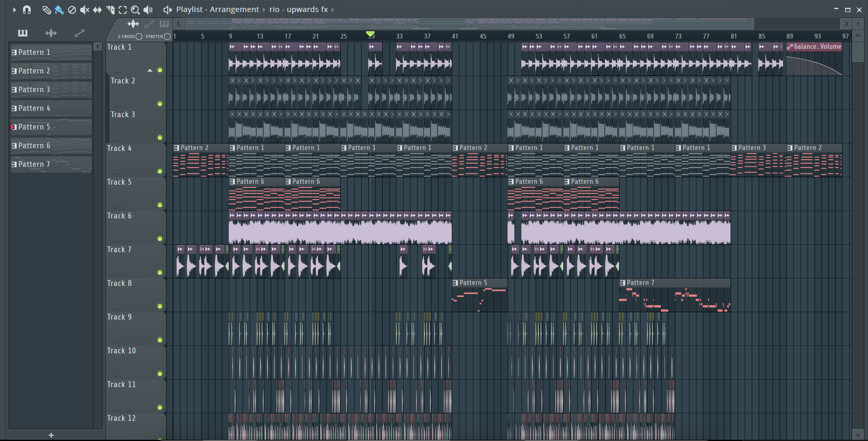Open the Pattern 5 clip menu icon
The width and height of the screenshot is (868, 441).
pos(455,283)
